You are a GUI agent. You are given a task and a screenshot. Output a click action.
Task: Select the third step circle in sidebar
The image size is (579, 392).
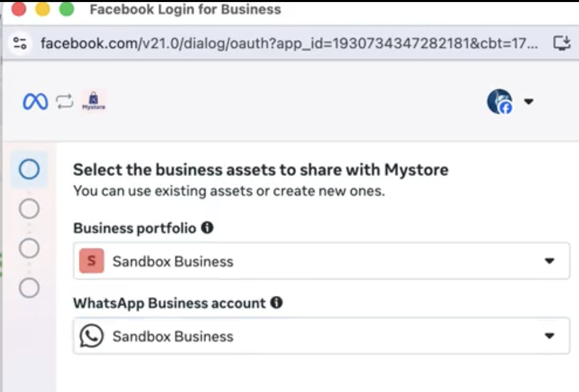[x=29, y=248]
